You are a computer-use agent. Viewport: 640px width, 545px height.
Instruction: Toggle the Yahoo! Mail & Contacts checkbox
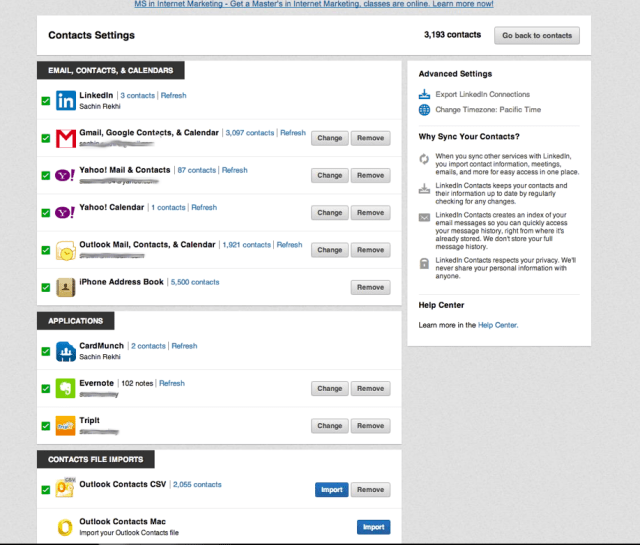(x=46, y=176)
